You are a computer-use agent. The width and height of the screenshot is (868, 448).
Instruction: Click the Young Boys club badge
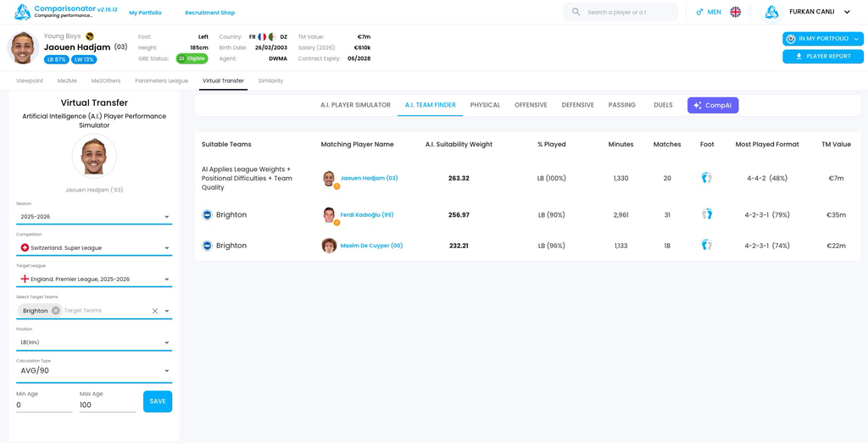tap(90, 36)
